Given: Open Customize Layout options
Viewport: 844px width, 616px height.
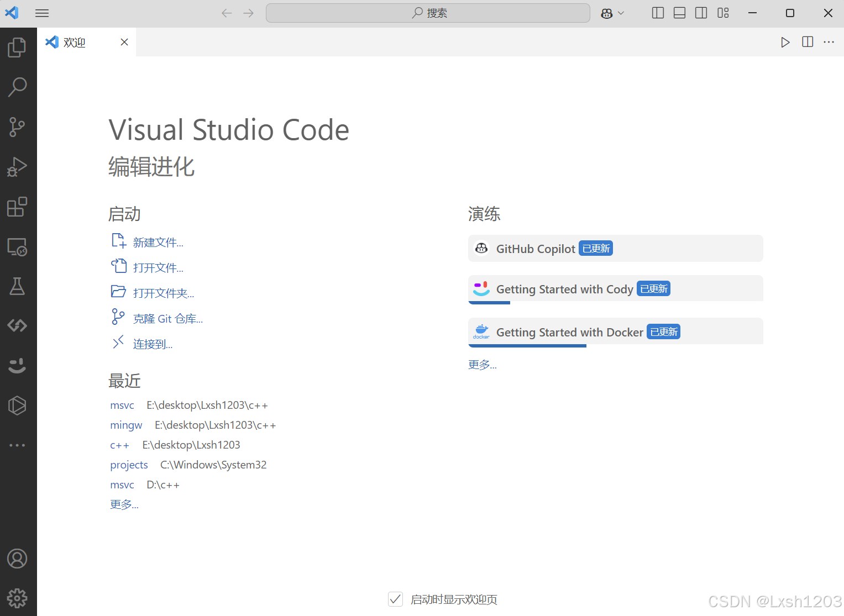Looking at the screenshot, I should (x=723, y=13).
